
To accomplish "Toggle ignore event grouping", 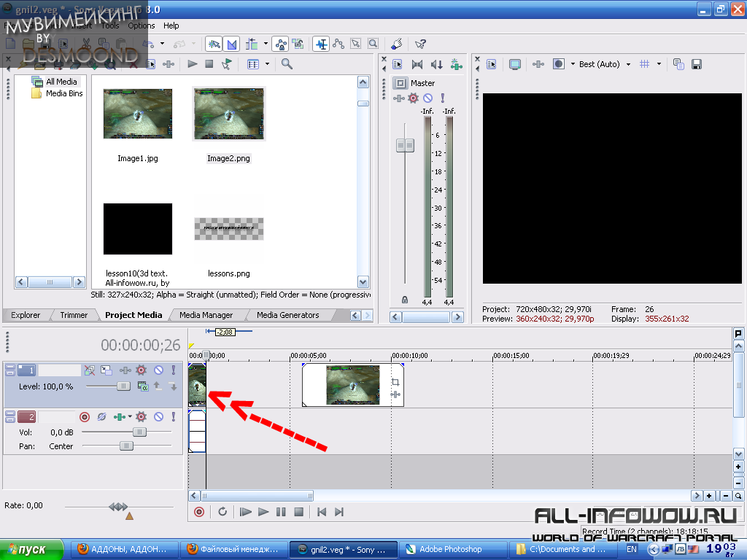I will tap(298, 44).
